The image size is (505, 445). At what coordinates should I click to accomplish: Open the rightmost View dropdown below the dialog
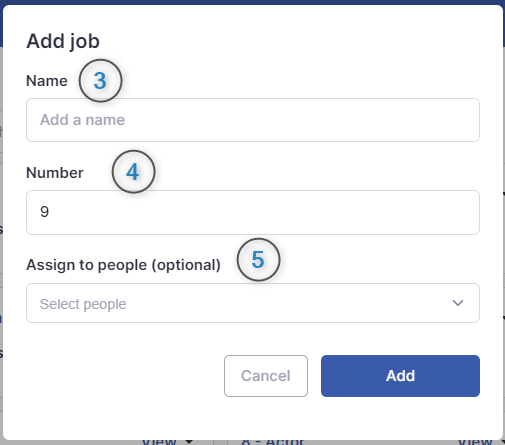click(478, 442)
